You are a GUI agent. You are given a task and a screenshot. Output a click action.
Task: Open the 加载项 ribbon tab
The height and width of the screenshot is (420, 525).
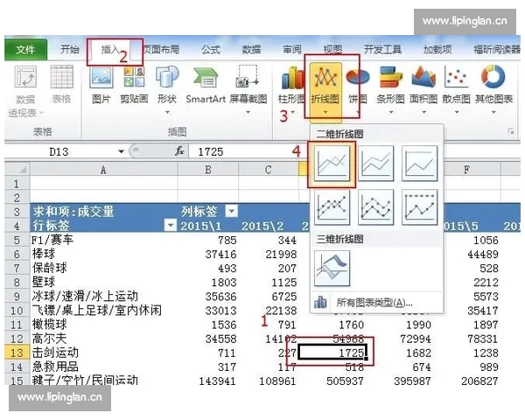coord(437,50)
